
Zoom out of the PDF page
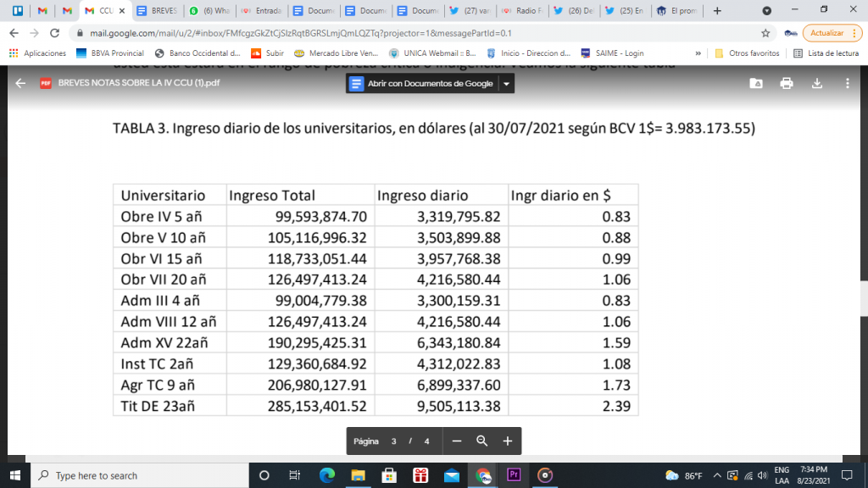457,441
